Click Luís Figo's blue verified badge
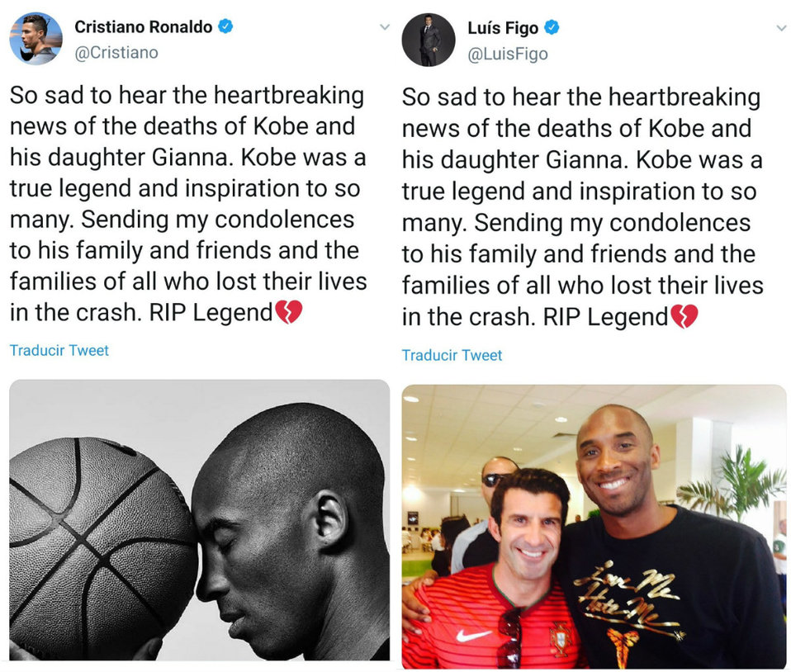The image size is (791, 672). [552, 27]
